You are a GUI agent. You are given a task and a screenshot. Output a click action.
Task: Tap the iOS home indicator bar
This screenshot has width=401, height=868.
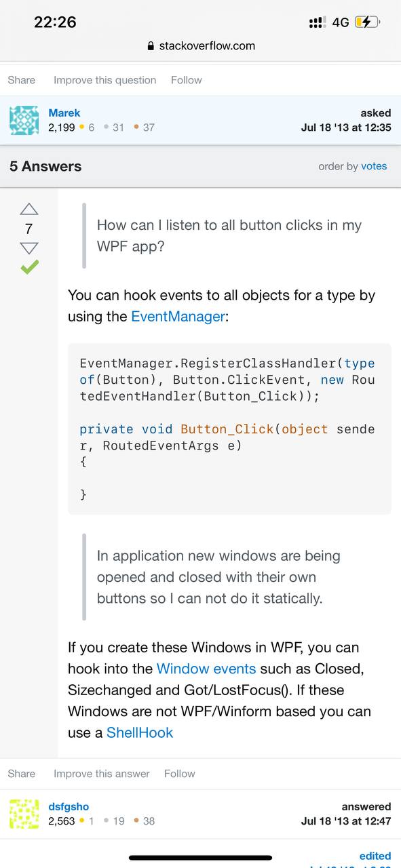(201, 858)
